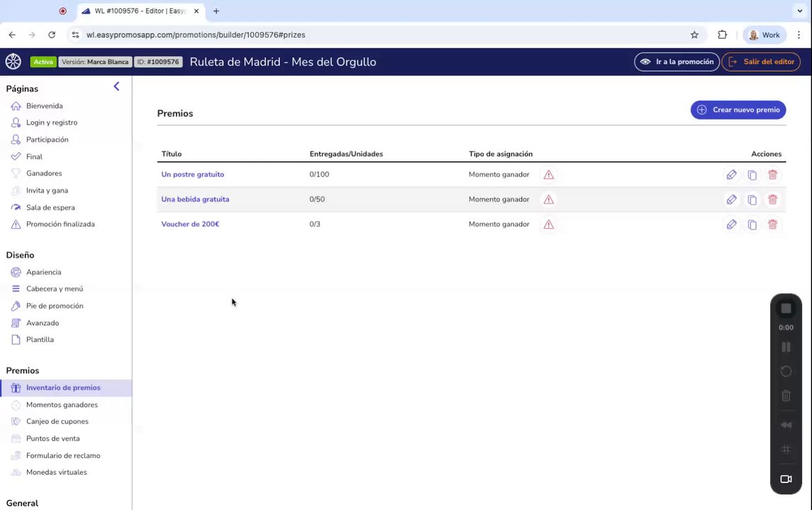
Task: View site information icon in address bar
Action: click(x=76, y=35)
